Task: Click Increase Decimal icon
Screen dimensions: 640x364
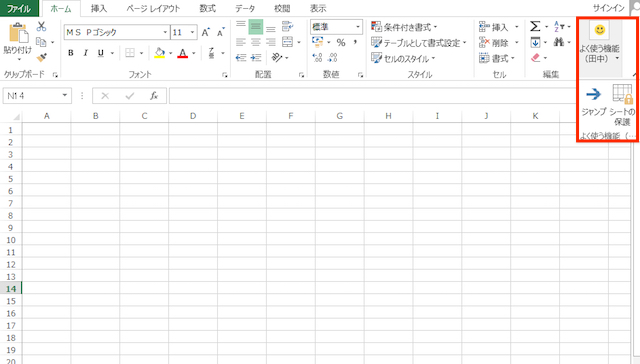Action: click(x=318, y=58)
